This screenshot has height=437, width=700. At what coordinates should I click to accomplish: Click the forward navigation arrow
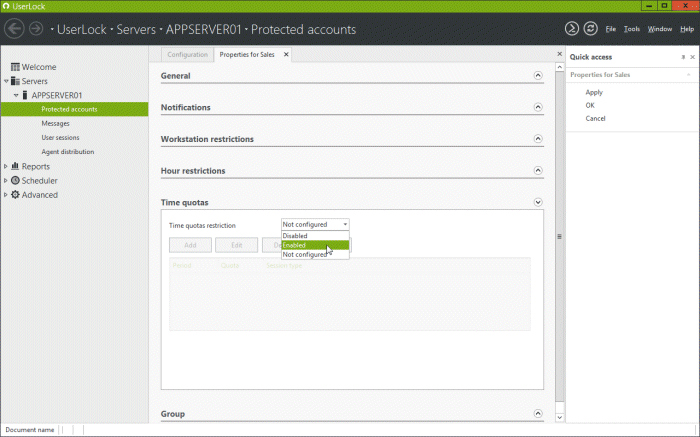point(36,29)
